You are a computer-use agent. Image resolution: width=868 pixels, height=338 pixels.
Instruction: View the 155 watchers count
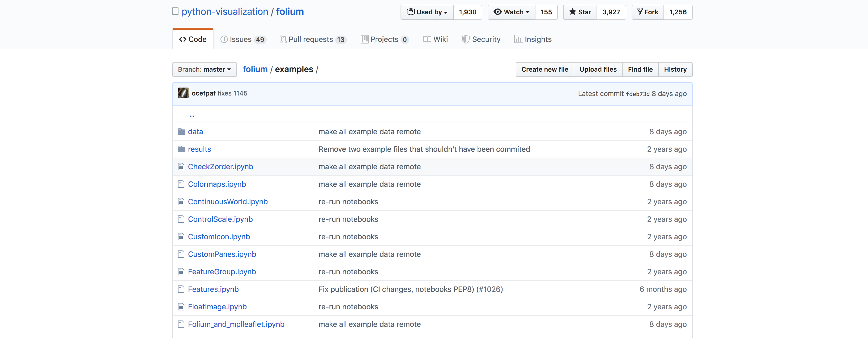click(546, 12)
